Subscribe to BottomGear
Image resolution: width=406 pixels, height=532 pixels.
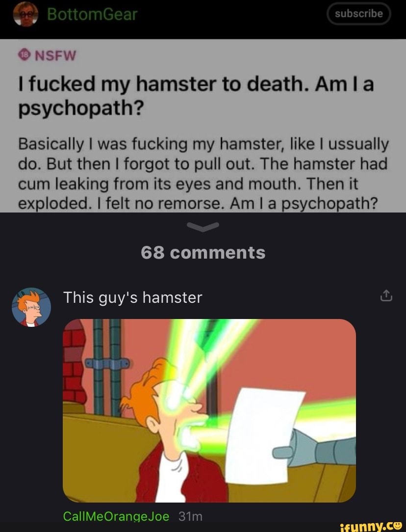click(x=358, y=14)
